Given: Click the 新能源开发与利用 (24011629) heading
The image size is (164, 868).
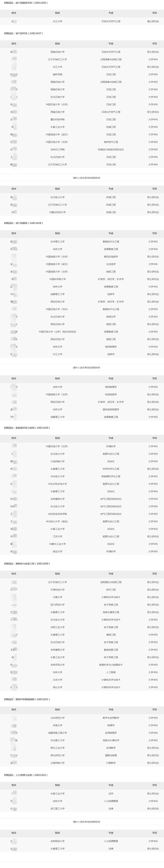Looking at the screenshot, I should pyautogui.click(x=27, y=428).
